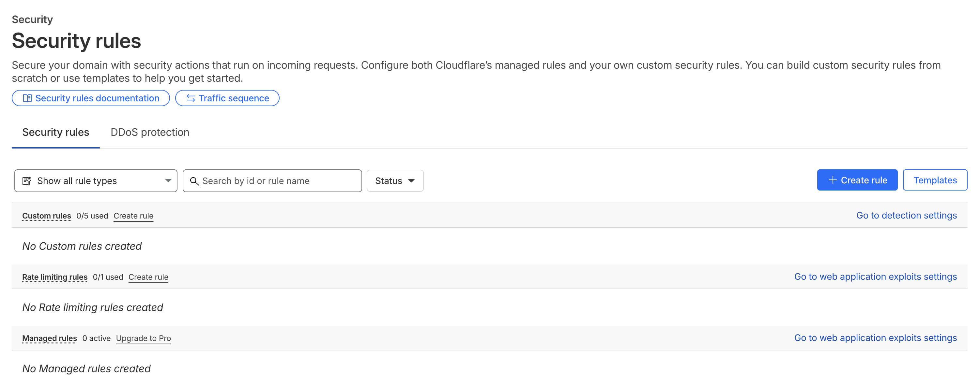Click the Rate limiting rules heading label
980x383 pixels.
55,277
